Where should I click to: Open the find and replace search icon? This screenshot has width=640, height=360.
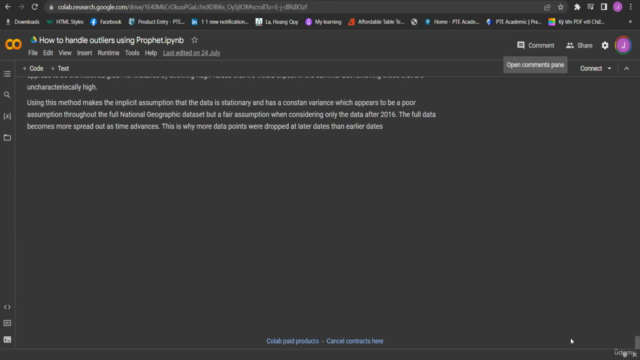(7, 95)
